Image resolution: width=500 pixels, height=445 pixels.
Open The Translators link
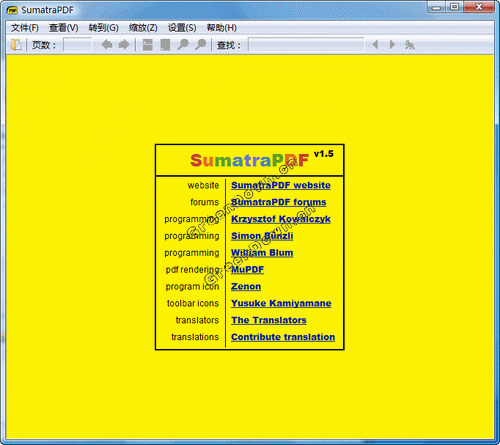tap(269, 320)
